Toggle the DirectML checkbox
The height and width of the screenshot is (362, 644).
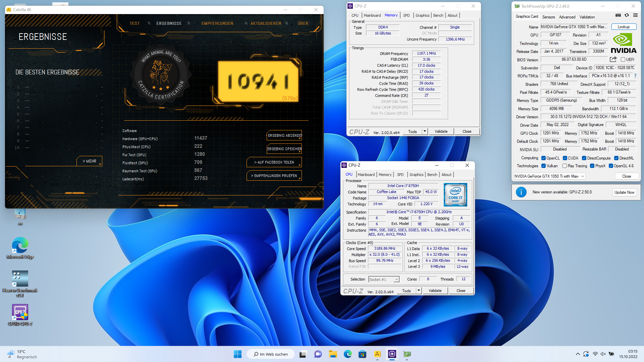pyautogui.click(x=616, y=158)
